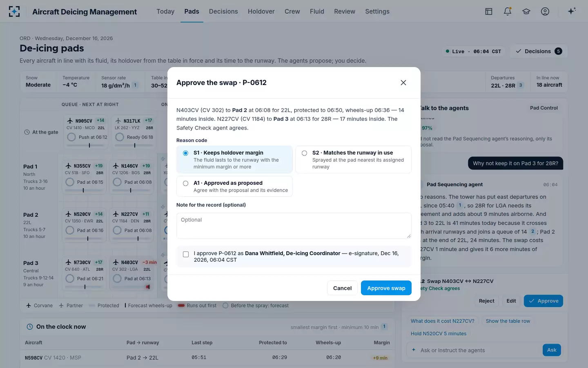Open citation badge 2 after queue of 14

pyautogui.click(x=532, y=231)
